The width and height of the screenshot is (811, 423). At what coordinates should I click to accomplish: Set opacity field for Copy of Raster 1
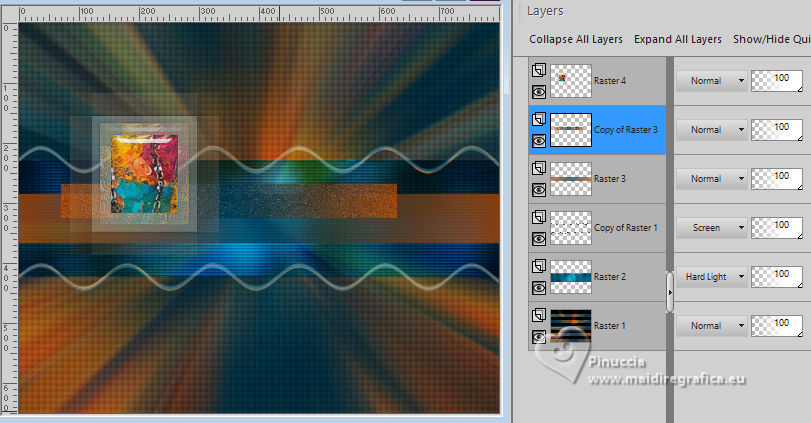(777, 228)
